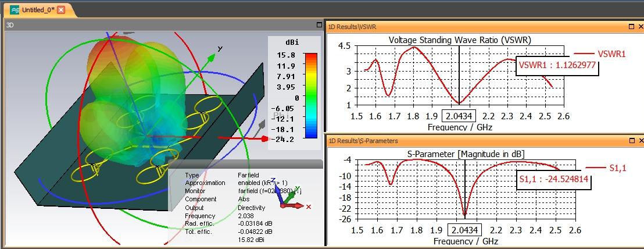The height and width of the screenshot is (249, 644).
Task: Close the 1D Results VSWR panel
Action: (x=640, y=26)
